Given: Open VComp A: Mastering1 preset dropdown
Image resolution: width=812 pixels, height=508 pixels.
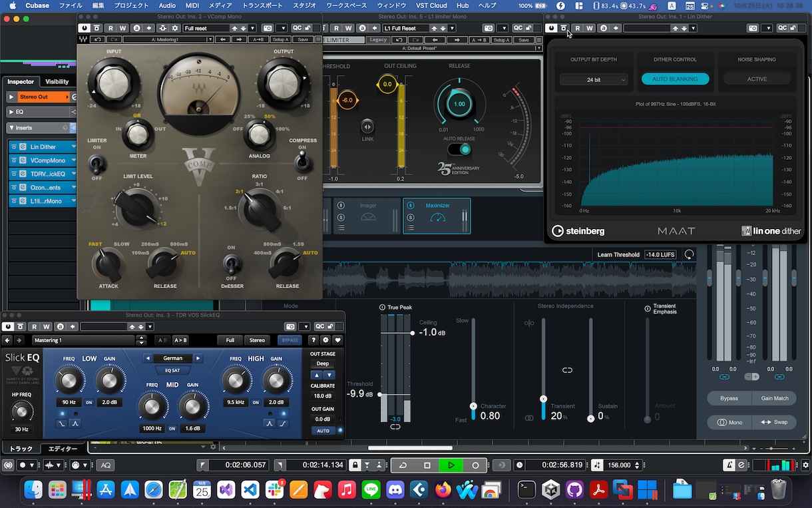Looking at the screenshot, I should click(x=168, y=40).
